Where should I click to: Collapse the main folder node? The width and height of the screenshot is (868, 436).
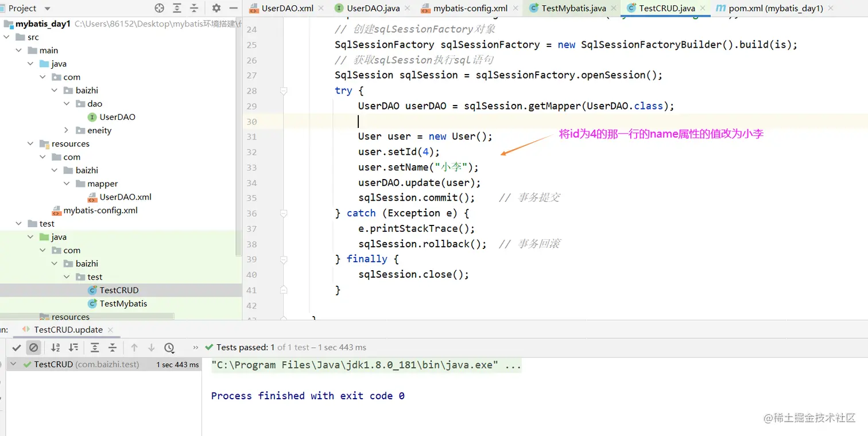pos(18,50)
